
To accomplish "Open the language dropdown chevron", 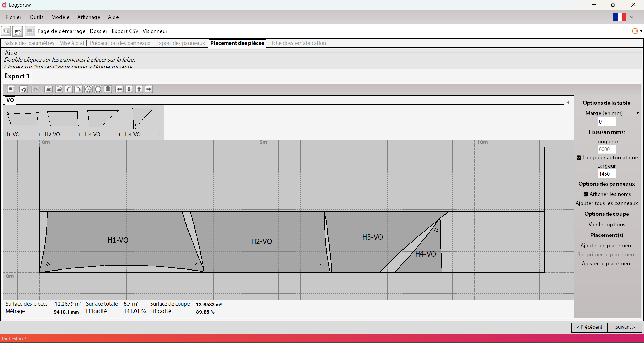I will [x=632, y=17].
